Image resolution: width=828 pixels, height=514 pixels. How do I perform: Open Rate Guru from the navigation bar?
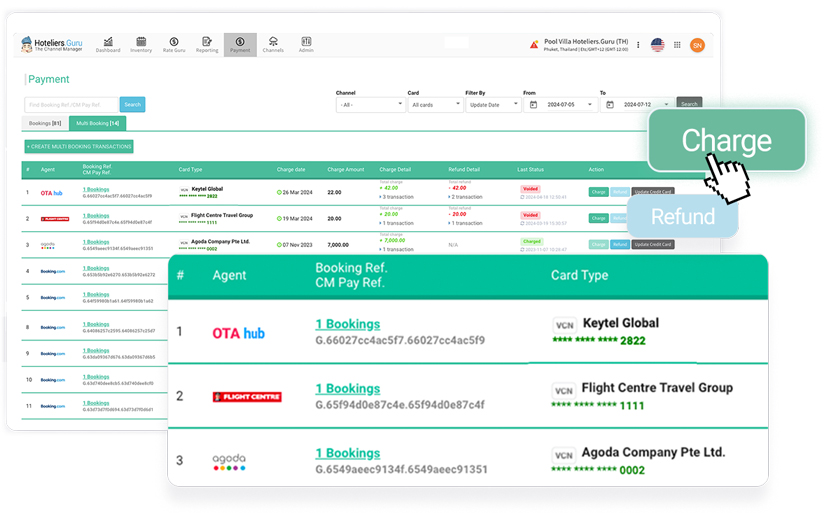pyautogui.click(x=174, y=44)
